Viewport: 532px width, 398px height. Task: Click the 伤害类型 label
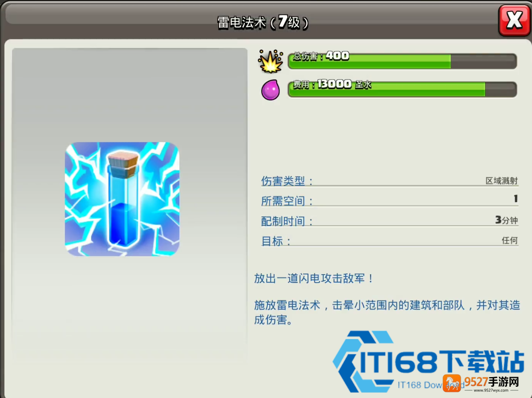pos(287,181)
